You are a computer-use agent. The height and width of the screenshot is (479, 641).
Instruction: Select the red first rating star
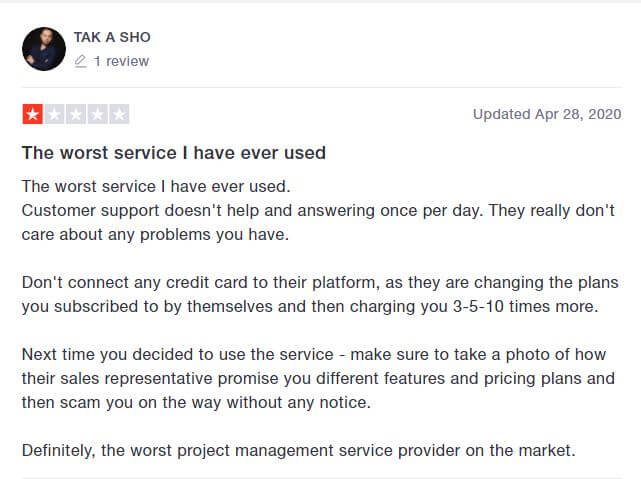tap(33, 114)
